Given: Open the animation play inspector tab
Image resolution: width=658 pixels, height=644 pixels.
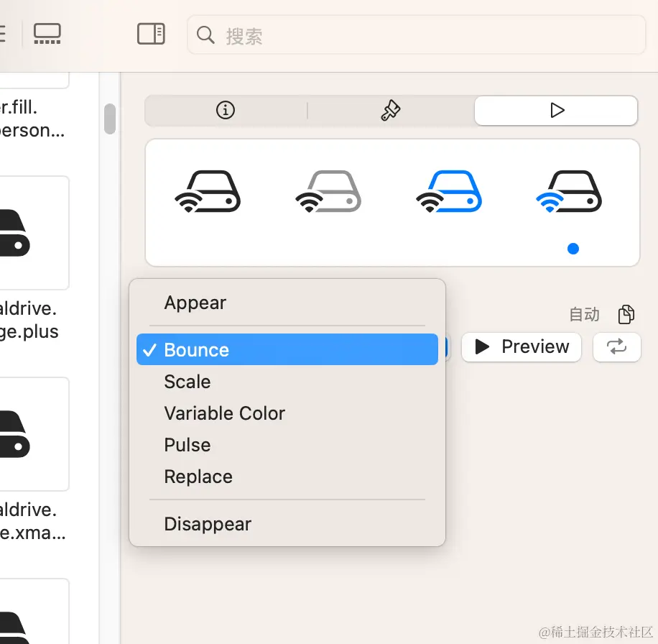Looking at the screenshot, I should 555,110.
